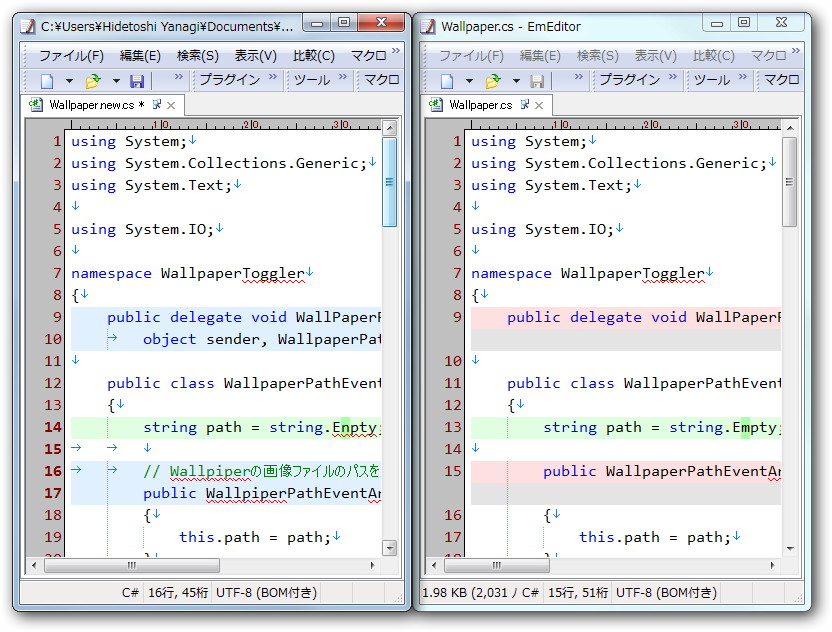832x632 pixels.
Task: Open 編集(E) menu in left window
Action: point(140,56)
